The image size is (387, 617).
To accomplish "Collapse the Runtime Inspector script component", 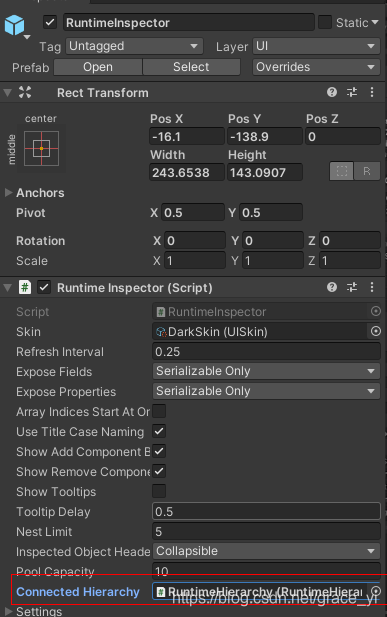I will click(x=7, y=288).
